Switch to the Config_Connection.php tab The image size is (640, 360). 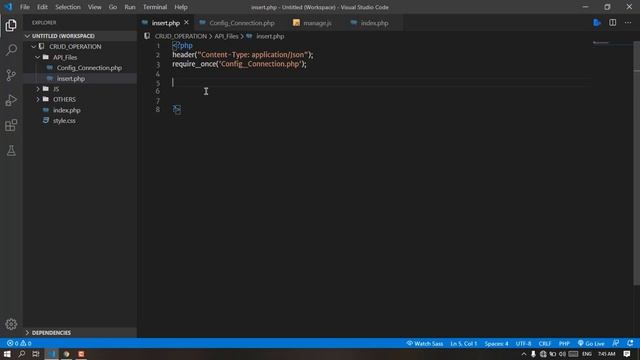click(x=241, y=23)
